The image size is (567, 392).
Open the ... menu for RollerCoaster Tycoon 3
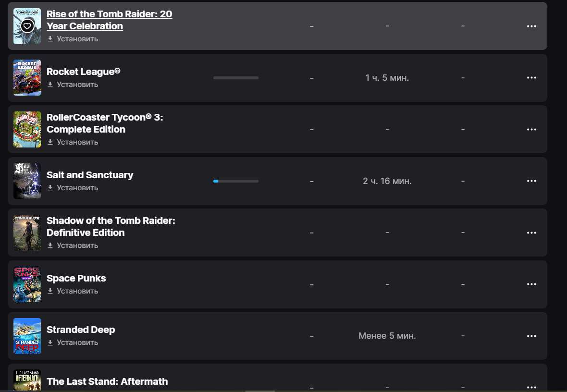(532, 129)
